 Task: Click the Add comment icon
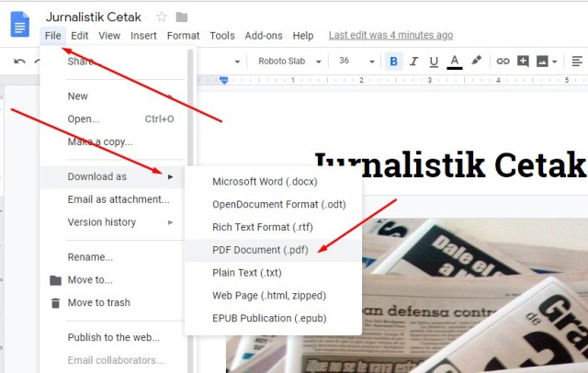click(x=523, y=62)
